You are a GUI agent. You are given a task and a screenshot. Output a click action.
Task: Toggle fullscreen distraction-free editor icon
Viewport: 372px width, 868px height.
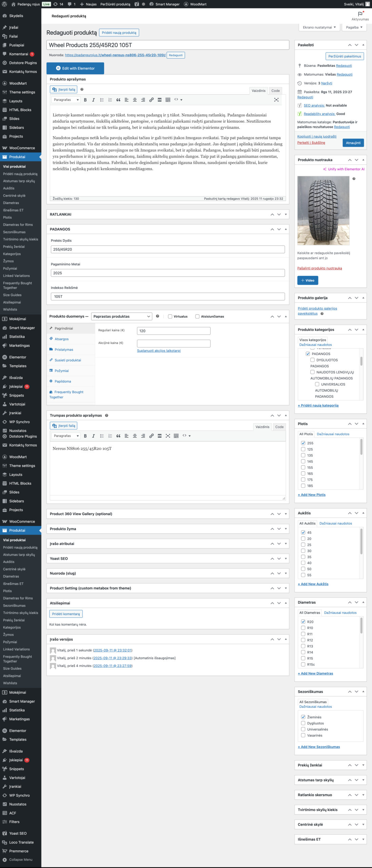[x=276, y=100]
